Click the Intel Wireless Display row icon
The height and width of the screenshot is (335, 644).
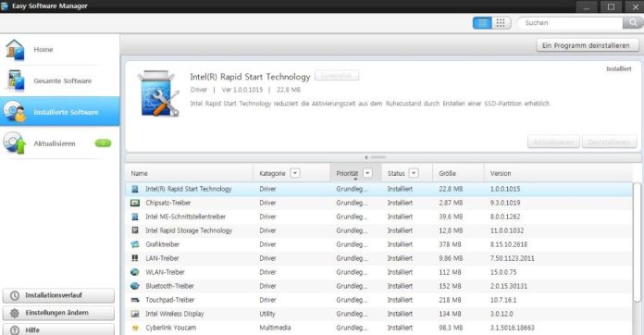(135, 314)
